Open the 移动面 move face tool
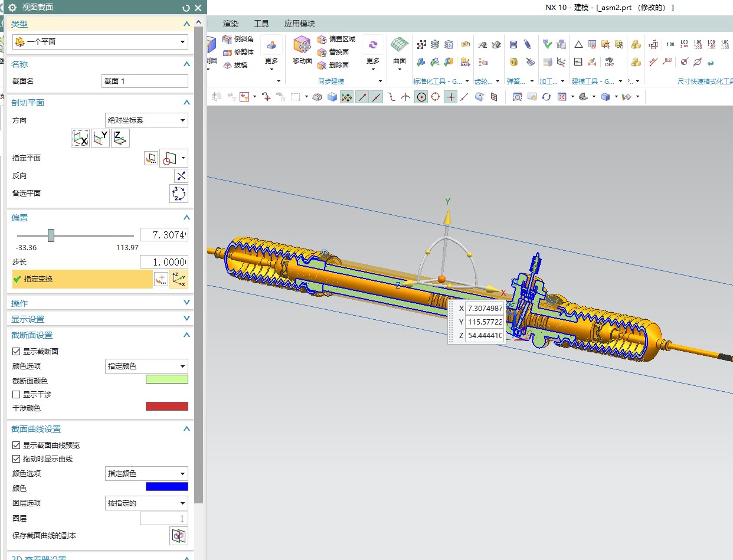The image size is (733, 560). point(302,50)
